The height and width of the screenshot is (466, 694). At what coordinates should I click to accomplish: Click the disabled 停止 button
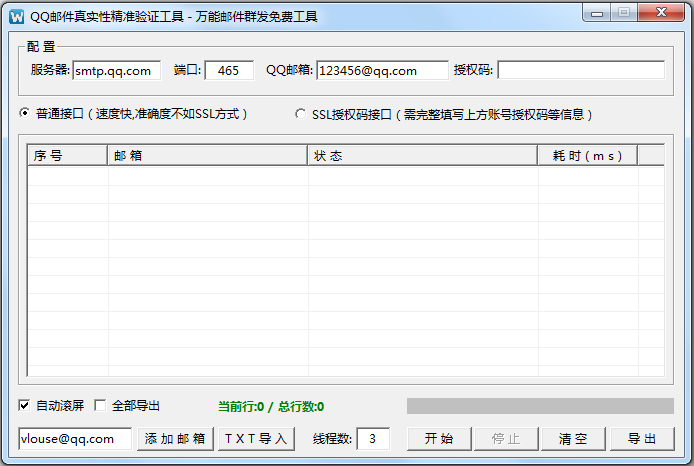click(506, 439)
